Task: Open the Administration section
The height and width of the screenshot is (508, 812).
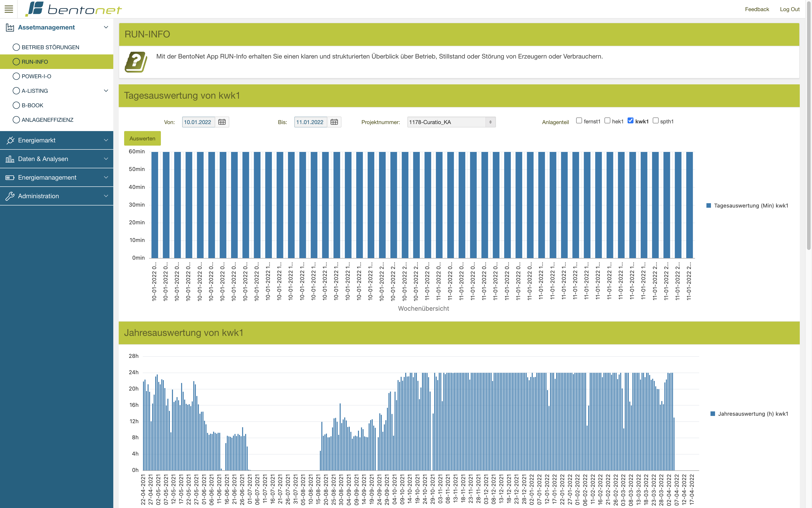Action: (57, 196)
